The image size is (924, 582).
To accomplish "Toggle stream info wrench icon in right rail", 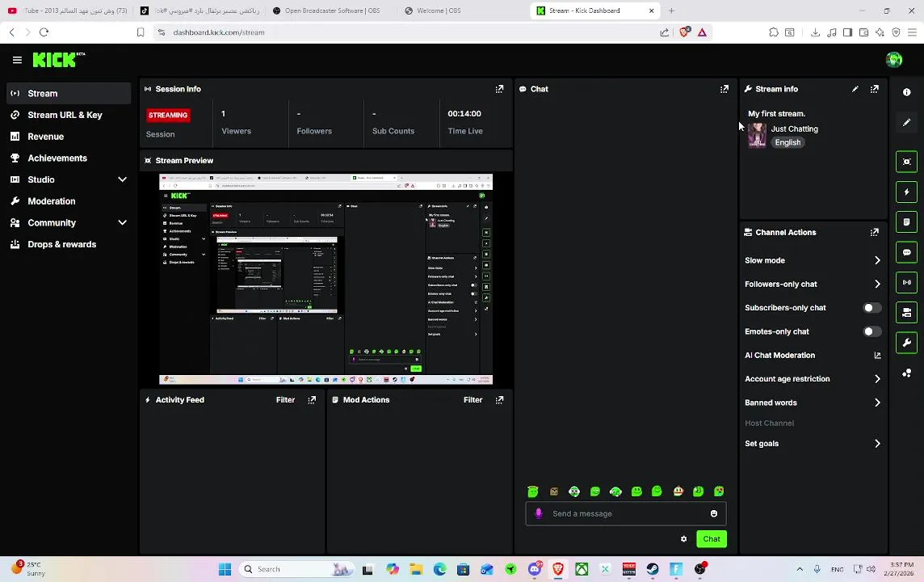I will [906, 343].
